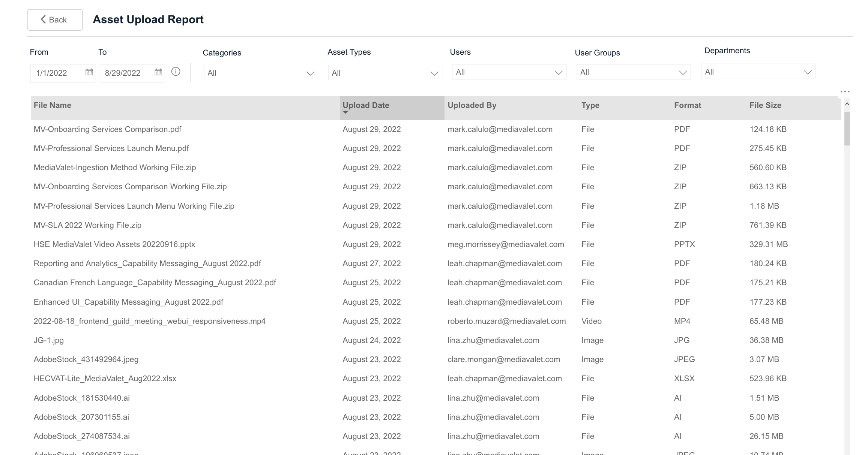The image size is (868, 455).
Task: Select AdobeStock_181530440.ai file name
Action: 82,398
